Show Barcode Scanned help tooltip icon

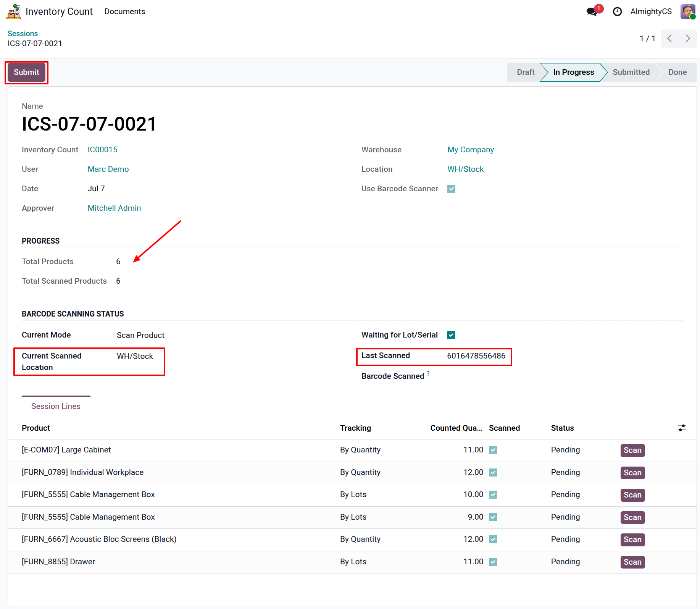428,373
